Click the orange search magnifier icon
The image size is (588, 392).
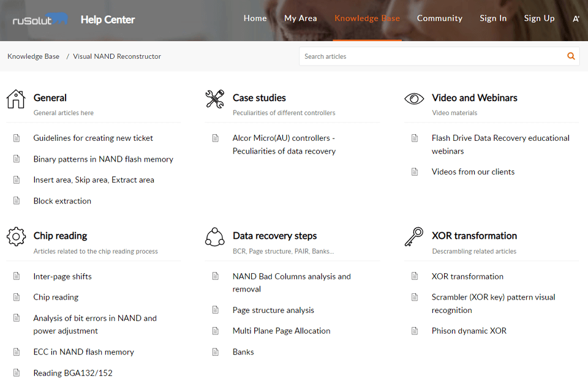point(571,56)
